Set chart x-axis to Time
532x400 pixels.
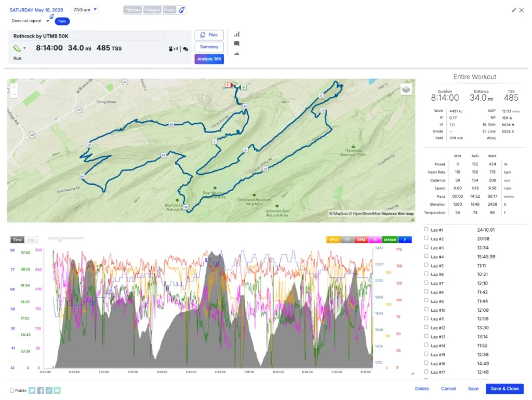pos(17,239)
